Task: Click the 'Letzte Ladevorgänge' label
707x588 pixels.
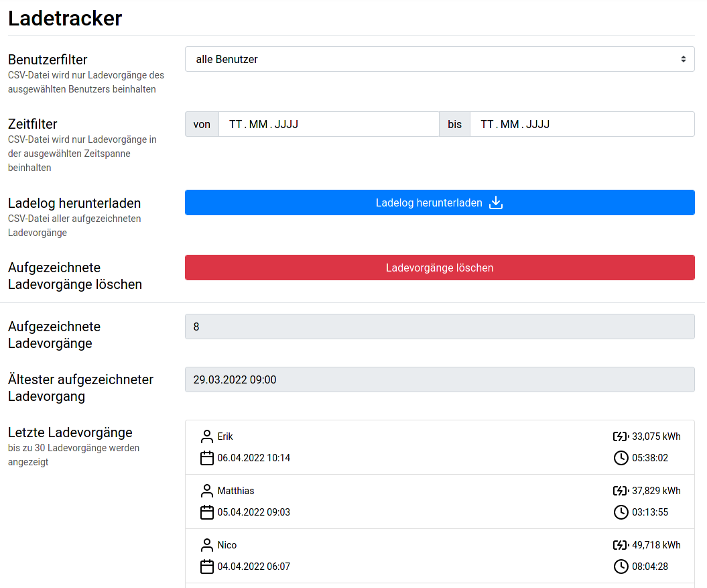Action: coord(70,432)
